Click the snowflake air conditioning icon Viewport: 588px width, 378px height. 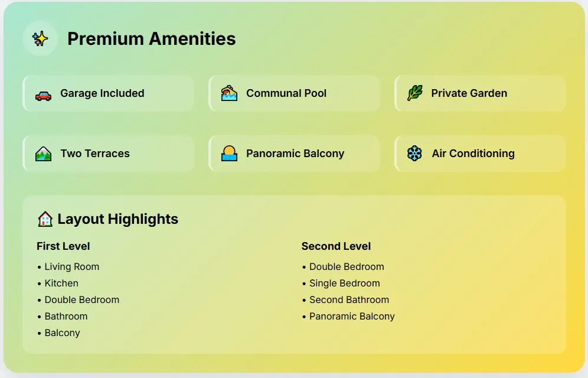(414, 154)
